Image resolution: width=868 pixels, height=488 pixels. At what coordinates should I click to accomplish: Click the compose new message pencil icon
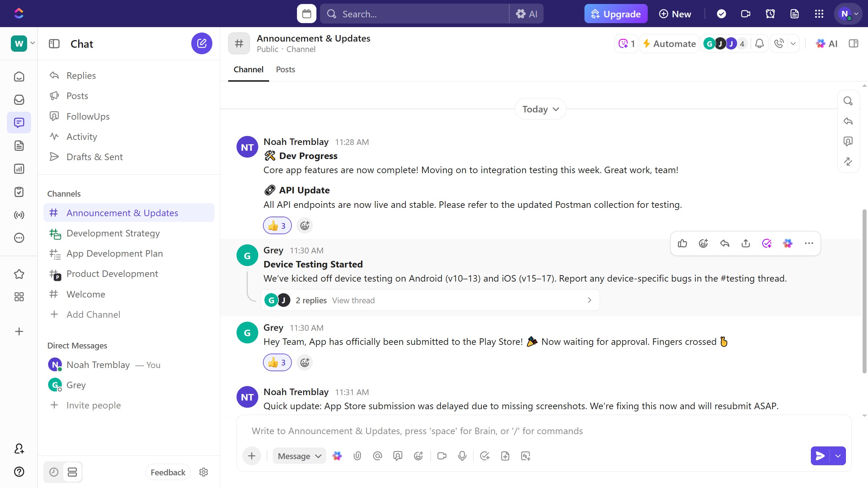pyautogui.click(x=201, y=44)
